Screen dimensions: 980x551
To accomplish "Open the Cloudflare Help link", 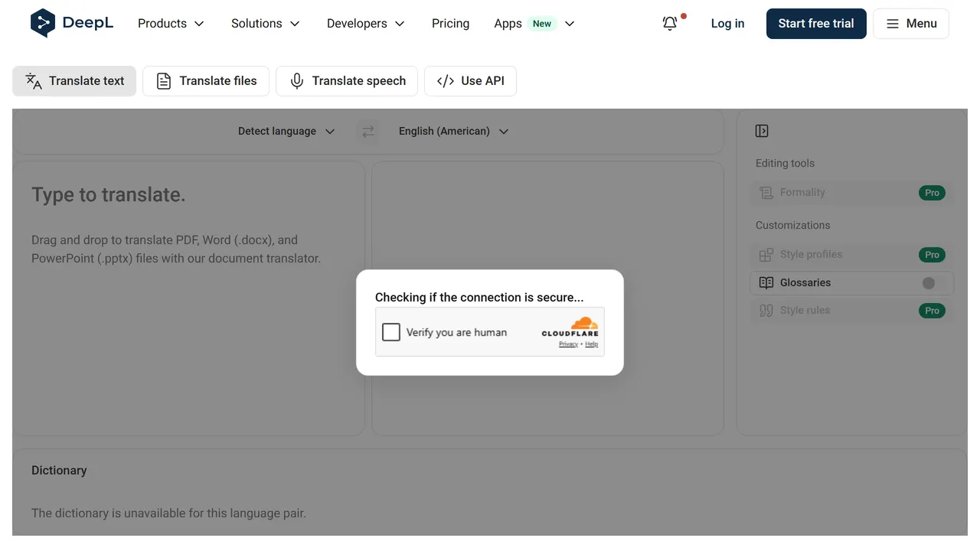I will (x=592, y=344).
